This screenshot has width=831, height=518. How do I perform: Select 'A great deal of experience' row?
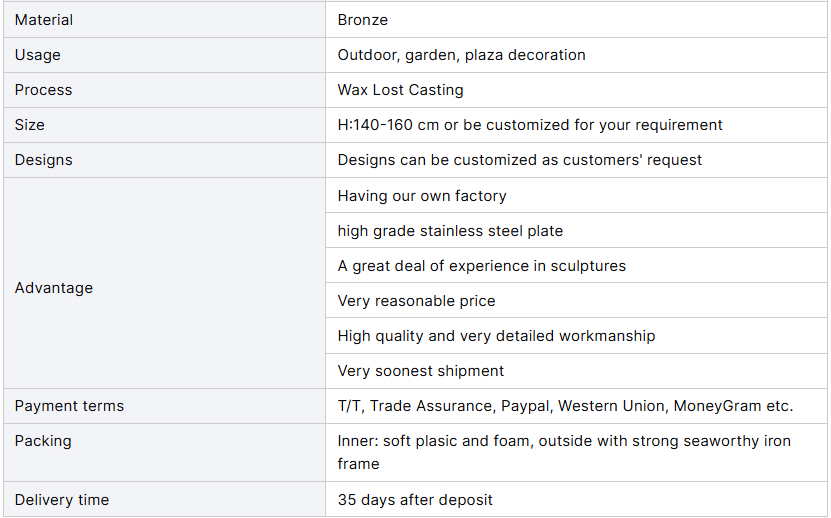point(576,266)
